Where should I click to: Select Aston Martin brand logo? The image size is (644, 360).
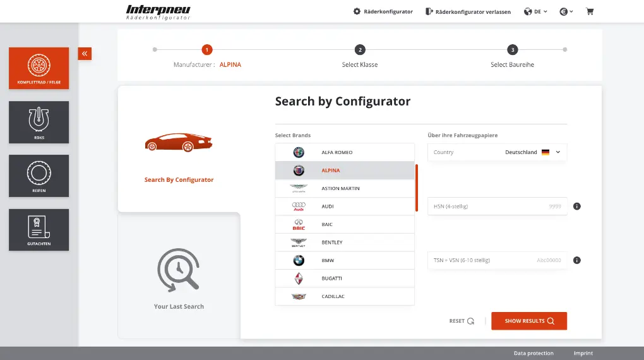[x=299, y=188]
